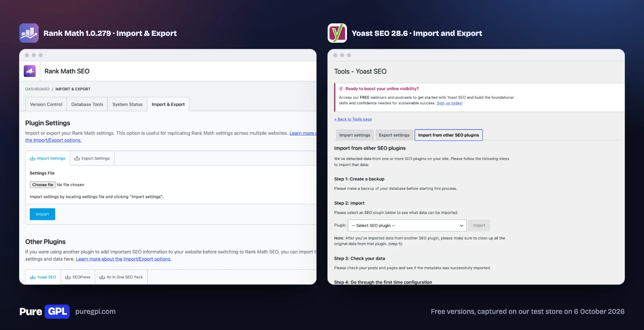This screenshot has width=644, height=330.
Task: Go to DASHBOARD in the breadcrumb
Action: (37, 89)
